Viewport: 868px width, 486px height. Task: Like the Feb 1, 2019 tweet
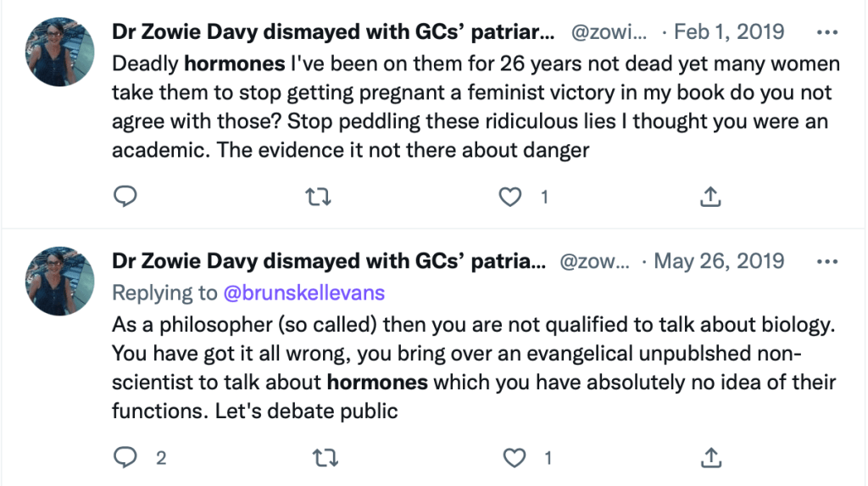[x=509, y=197]
